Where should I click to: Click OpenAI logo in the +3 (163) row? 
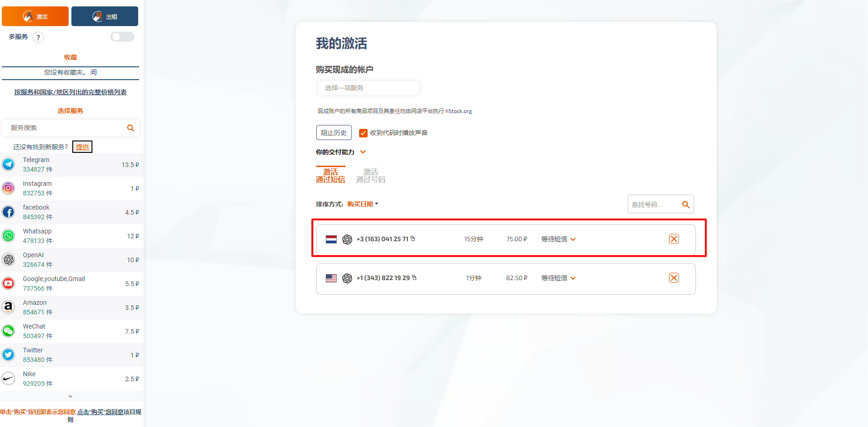(x=347, y=239)
